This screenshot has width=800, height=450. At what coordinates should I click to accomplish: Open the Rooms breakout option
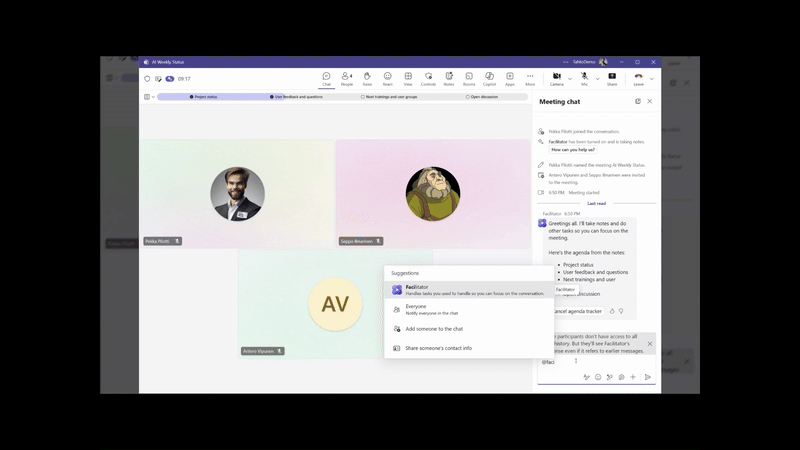tap(469, 78)
